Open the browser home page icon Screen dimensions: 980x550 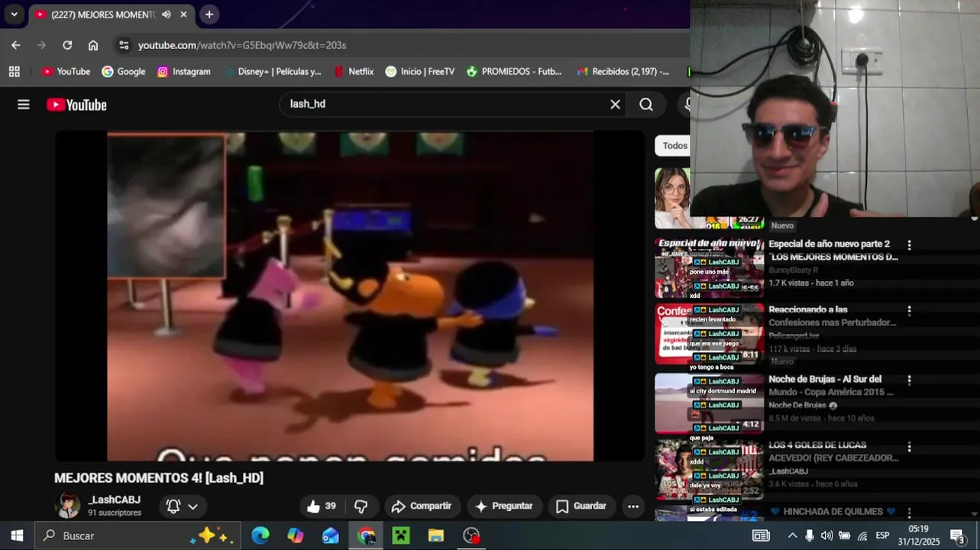point(93,45)
